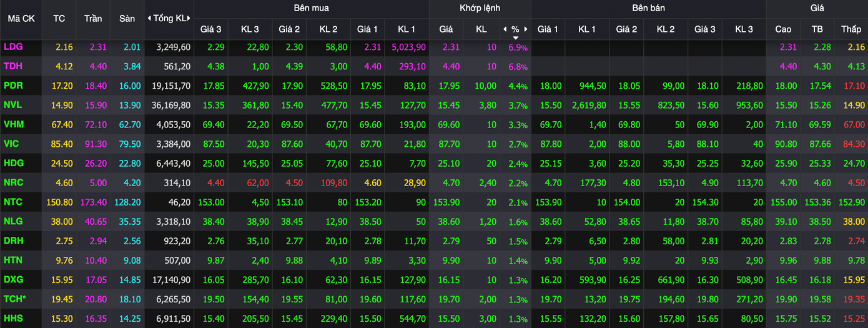Image resolution: width=868 pixels, height=328 pixels.
Task: Click right arrow beside Tổng KL header
Action: pyautogui.click(x=190, y=18)
